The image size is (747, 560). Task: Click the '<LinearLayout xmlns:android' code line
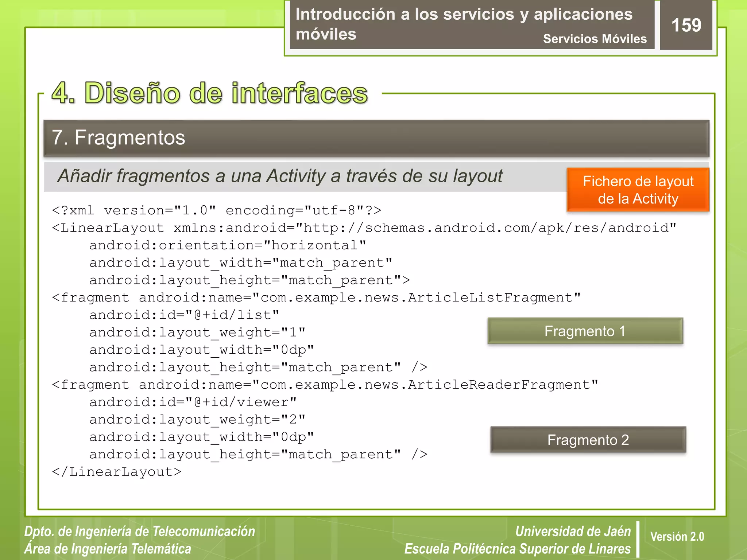[x=364, y=228]
